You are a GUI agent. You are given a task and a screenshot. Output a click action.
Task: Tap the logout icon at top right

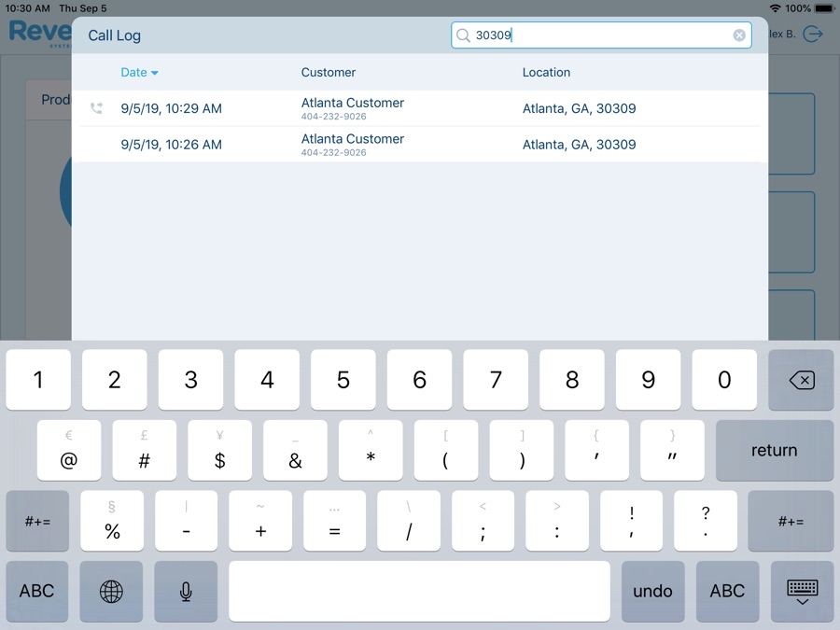tap(813, 35)
